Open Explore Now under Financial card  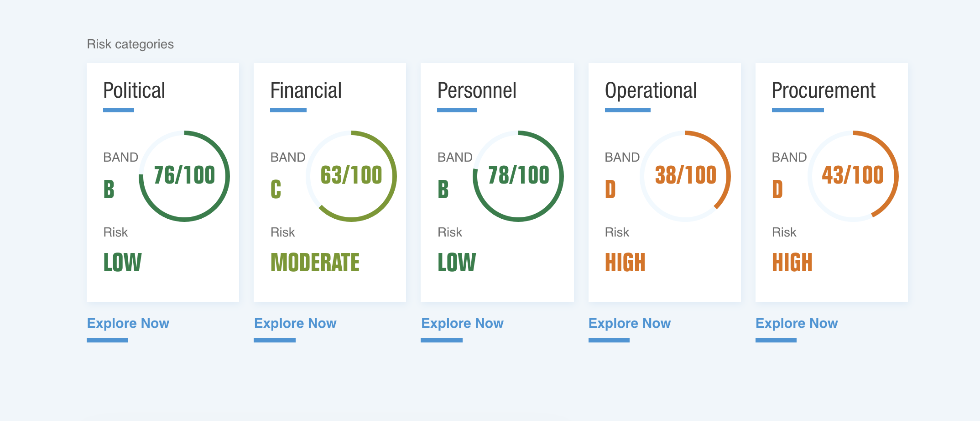click(x=295, y=323)
